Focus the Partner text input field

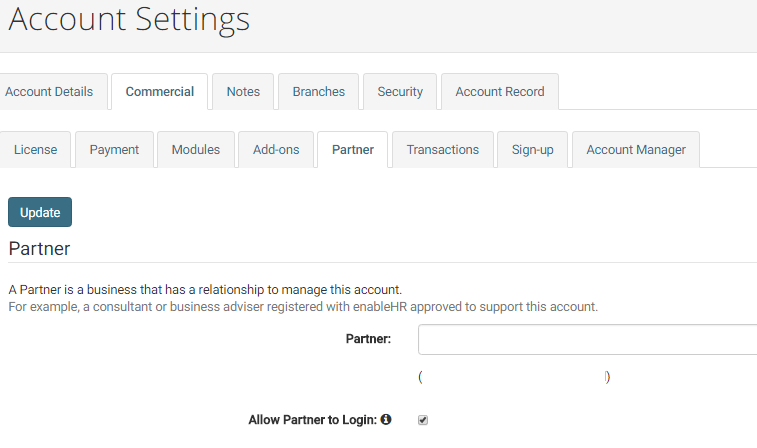(587, 340)
